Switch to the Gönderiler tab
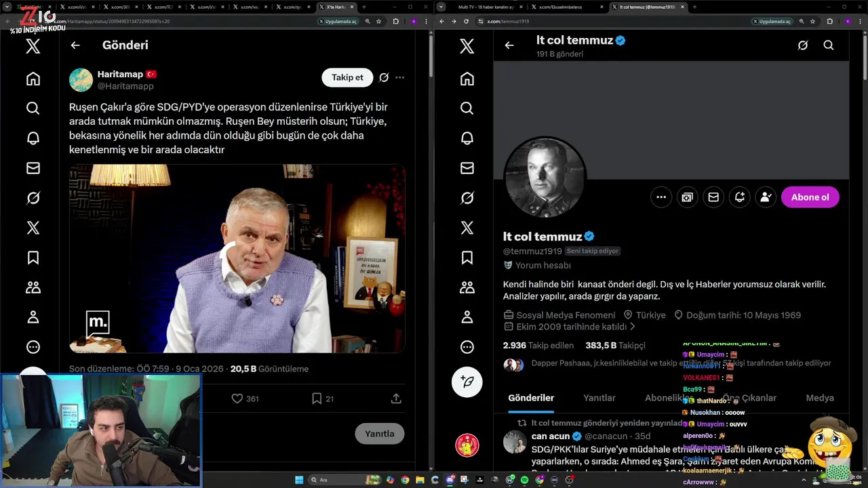The height and width of the screenshot is (488, 868). click(x=531, y=398)
